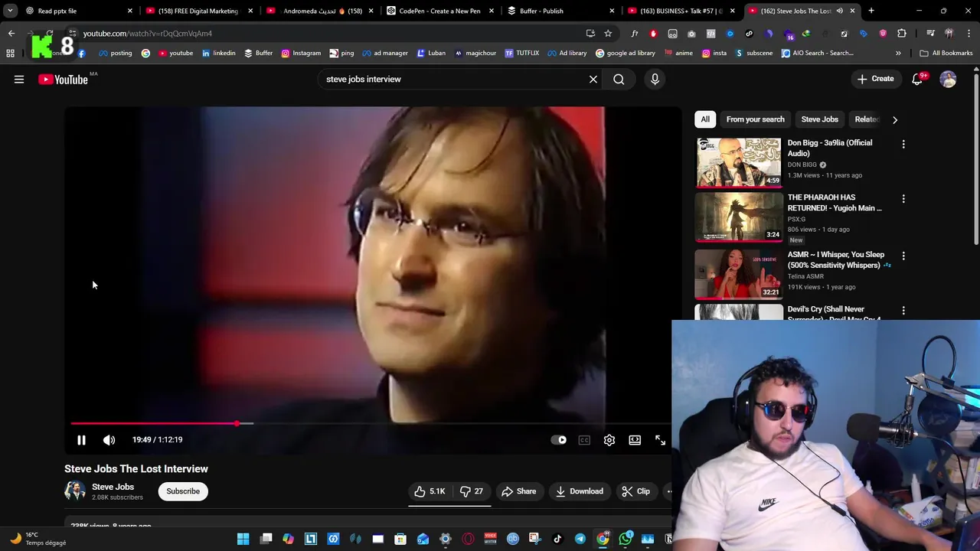Select the All filter chip
Image resolution: width=980 pixels, height=551 pixels.
[705, 119]
